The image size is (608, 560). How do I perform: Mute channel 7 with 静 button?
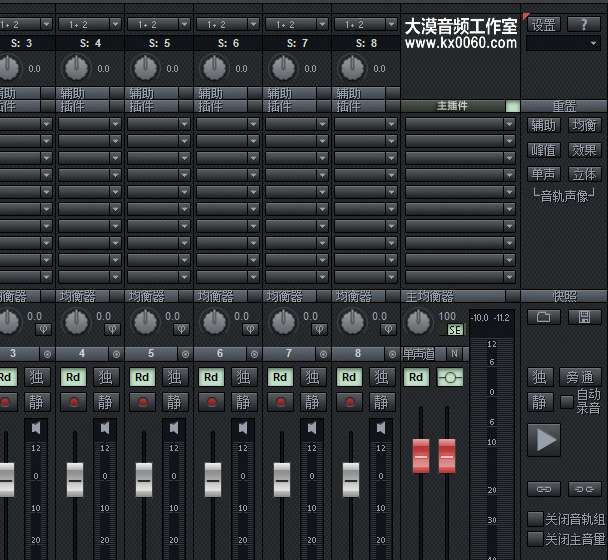[x=313, y=402]
